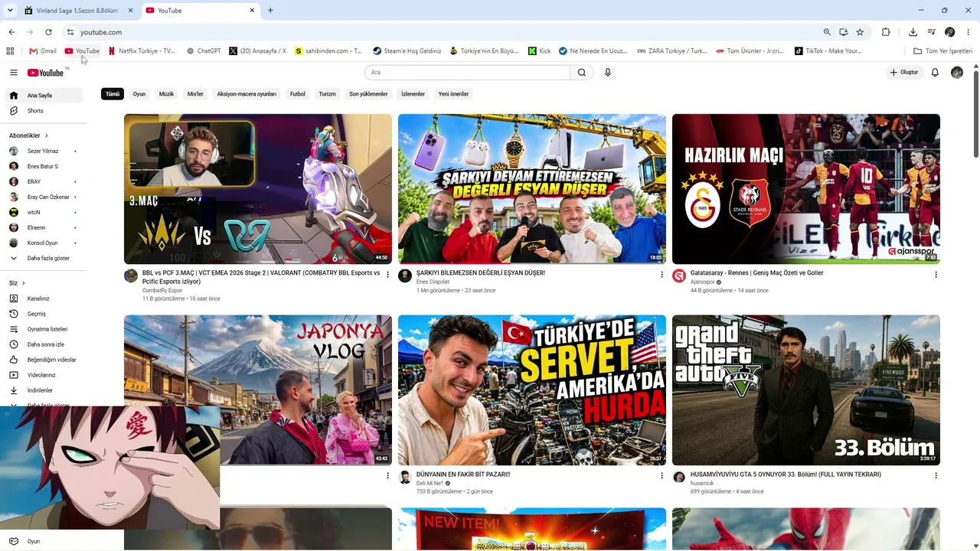
Task: Open options menu for HUSAMVİYUVİYU GTA 5 video
Action: (936, 475)
